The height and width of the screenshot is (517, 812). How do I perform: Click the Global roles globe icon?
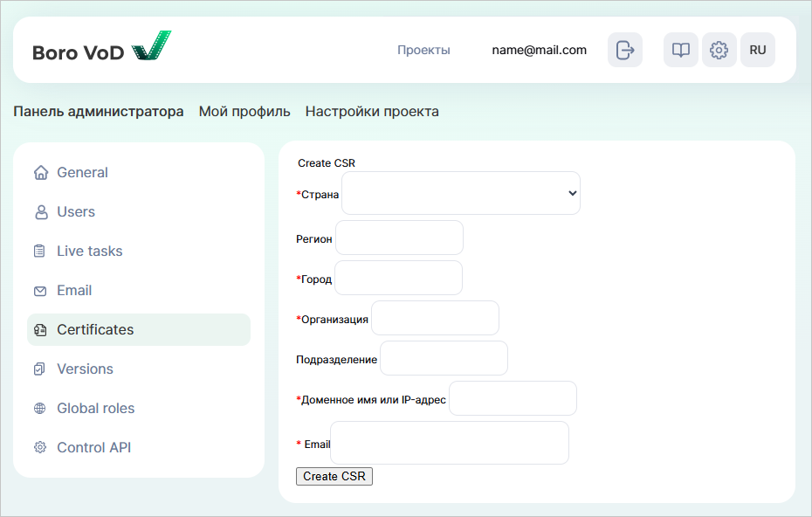point(40,408)
